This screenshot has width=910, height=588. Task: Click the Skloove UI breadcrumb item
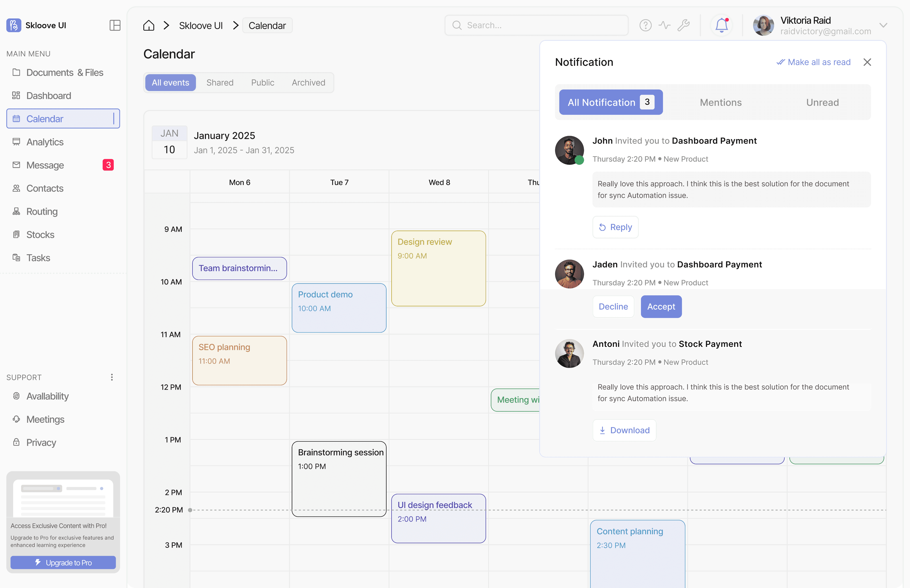coord(201,26)
